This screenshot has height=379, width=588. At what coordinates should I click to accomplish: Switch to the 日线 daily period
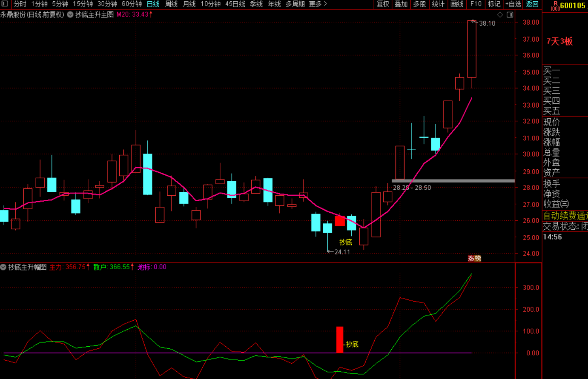pos(153,4)
